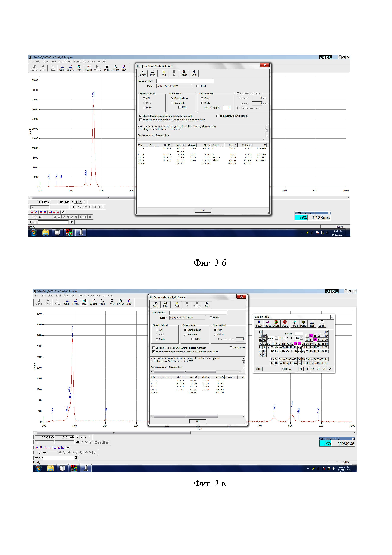
Task: Click the magenta-highlighted Cu element cell
Action: (x=299, y=343)
